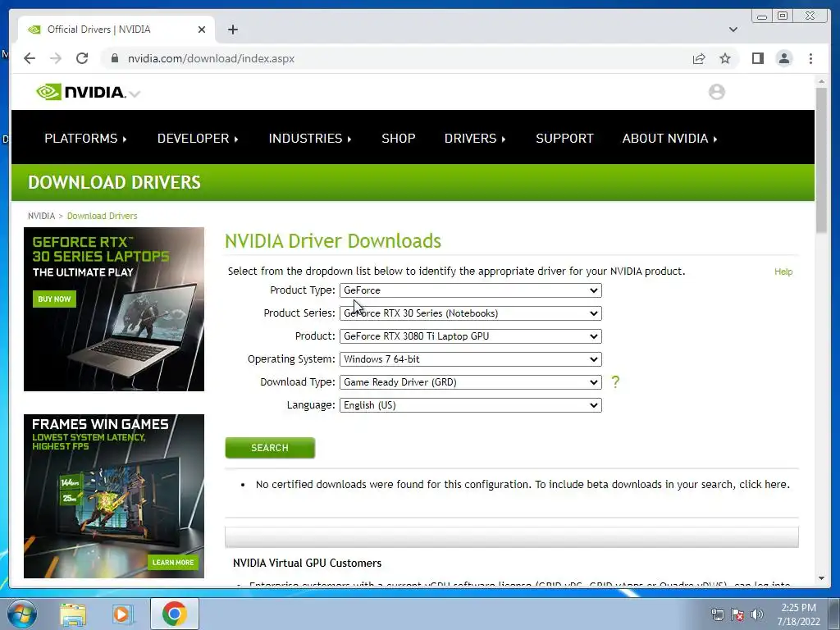Close the Official Drivers tab
Image resolution: width=840 pixels, height=630 pixels.
[202, 30]
